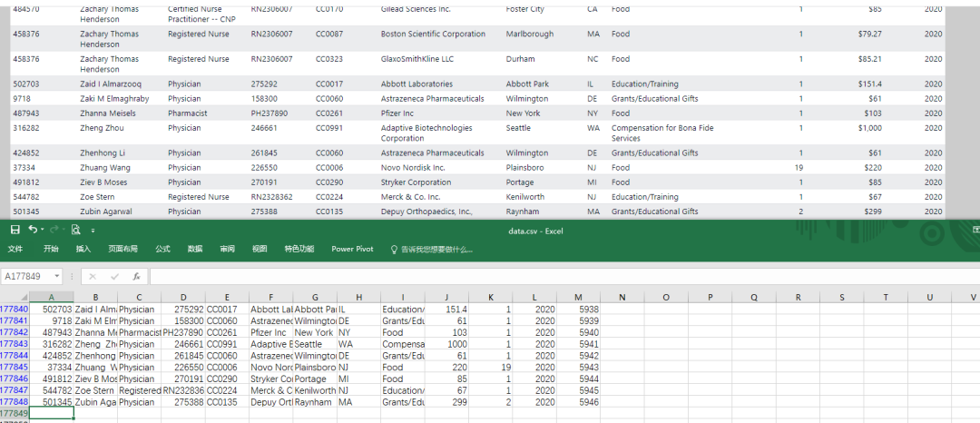Screen dimensions: 980x423
Task: Click the Name Box showing A177849
Action: click(x=27, y=276)
